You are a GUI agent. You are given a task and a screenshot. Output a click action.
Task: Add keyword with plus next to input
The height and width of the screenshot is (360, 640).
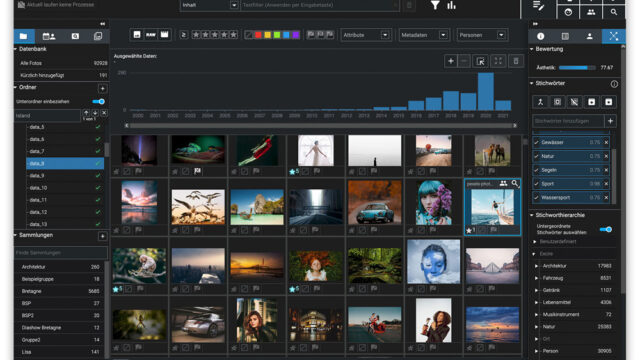(x=611, y=121)
